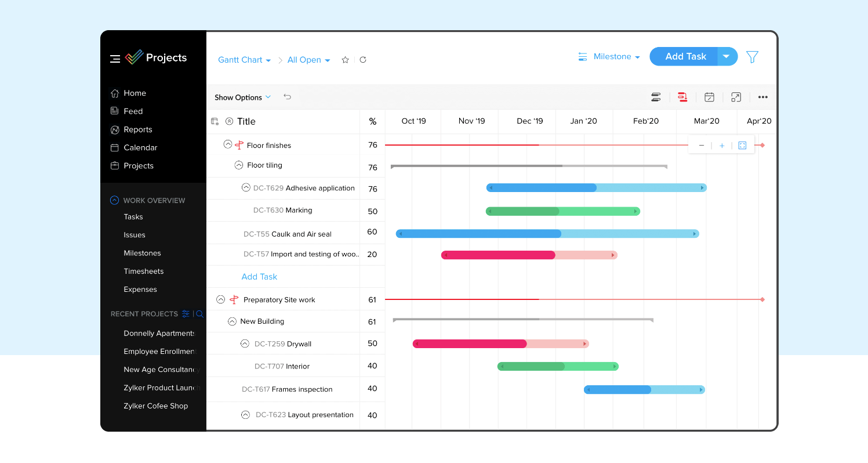Open the All Open filter dropdown
The height and width of the screenshot is (463, 868).
coord(308,60)
